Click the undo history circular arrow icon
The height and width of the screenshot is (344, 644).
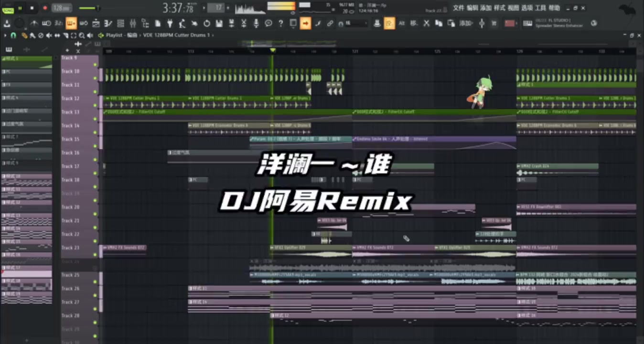click(206, 23)
